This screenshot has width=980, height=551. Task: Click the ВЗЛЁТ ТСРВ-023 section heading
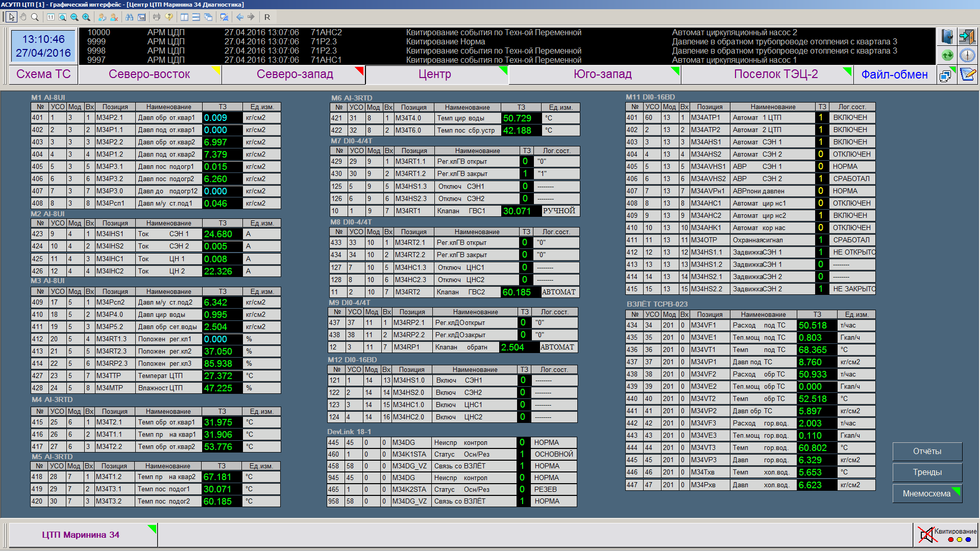[x=657, y=304]
